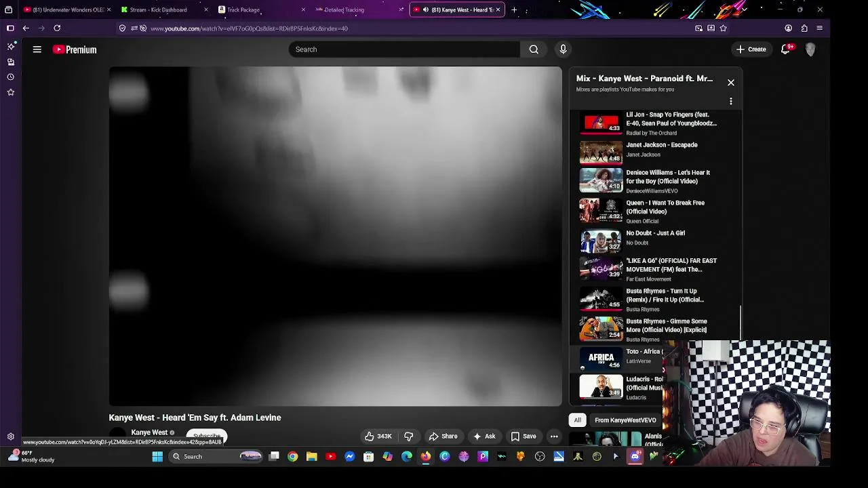Open the browser main menu
The width and height of the screenshot is (868, 488).
820,28
